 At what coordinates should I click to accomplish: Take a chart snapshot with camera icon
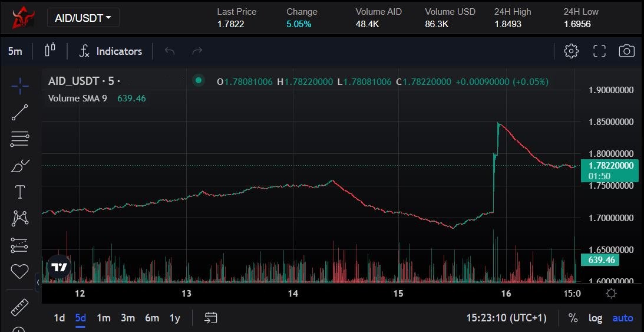coord(627,51)
